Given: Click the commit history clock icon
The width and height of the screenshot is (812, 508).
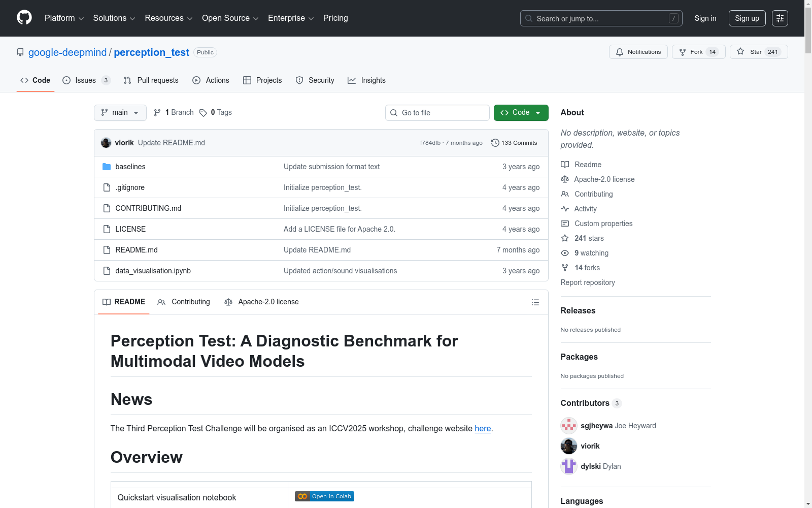Looking at the screenshot, I should coord(495,143).
